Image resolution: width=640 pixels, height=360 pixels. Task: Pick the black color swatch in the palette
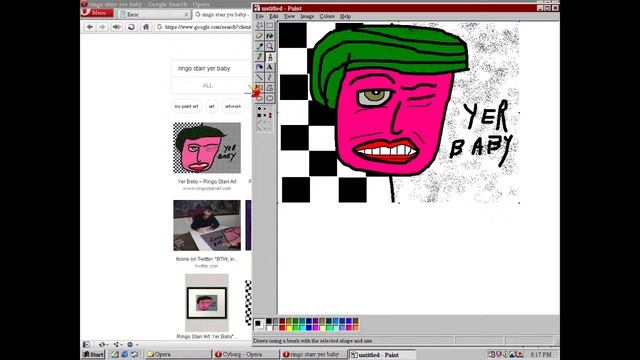269,321
